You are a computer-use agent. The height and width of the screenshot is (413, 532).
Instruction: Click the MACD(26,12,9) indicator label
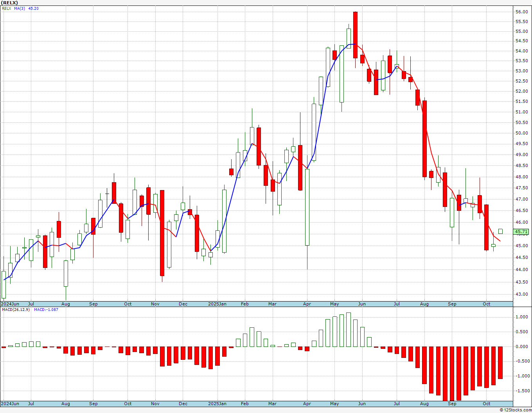[16, 310]
